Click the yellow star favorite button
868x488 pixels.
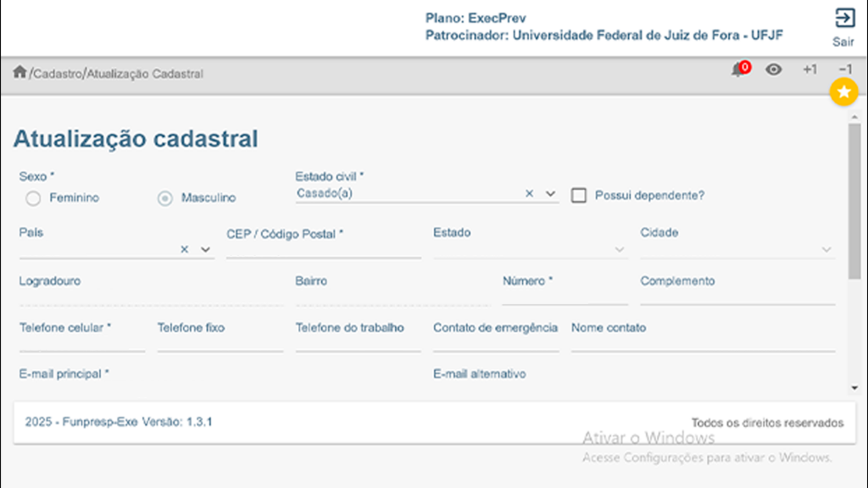point(844,92)
